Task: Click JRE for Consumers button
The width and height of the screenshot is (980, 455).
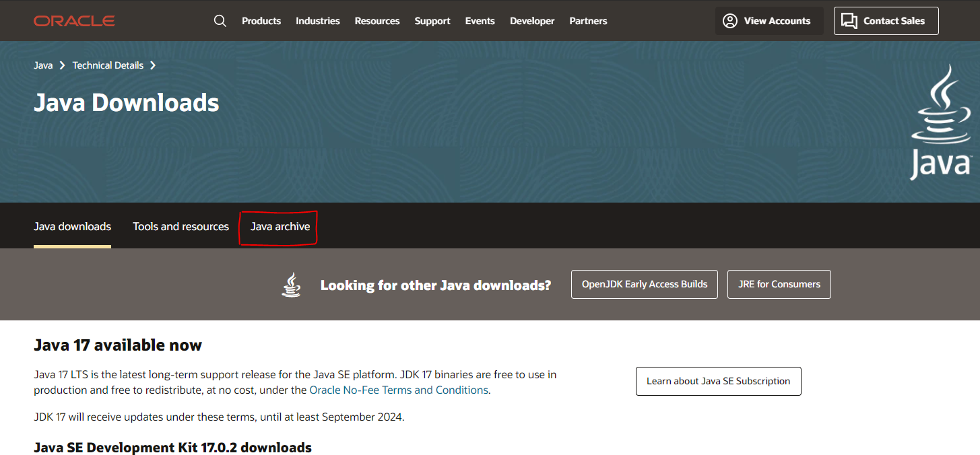Action: click(779, 285)
